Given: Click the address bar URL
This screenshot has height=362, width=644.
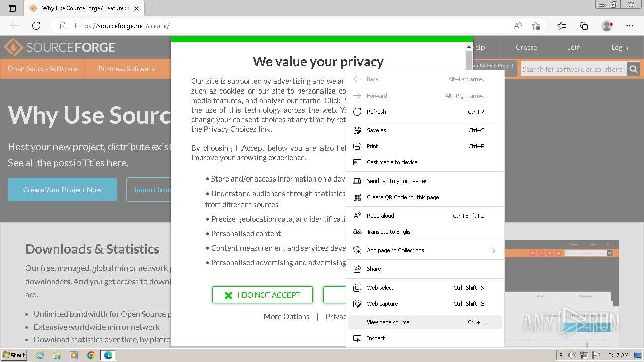Looking at the screenshot, I should (122, 26).
